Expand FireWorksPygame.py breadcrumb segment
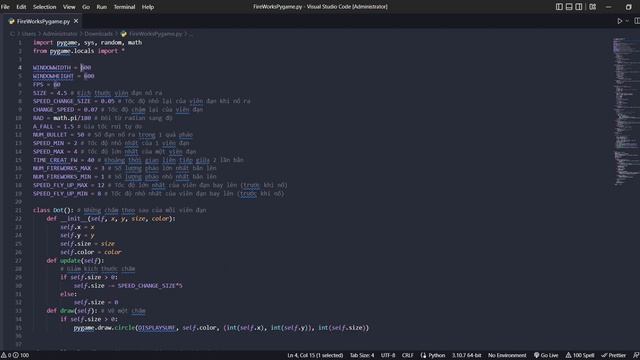 click(156, 34)
